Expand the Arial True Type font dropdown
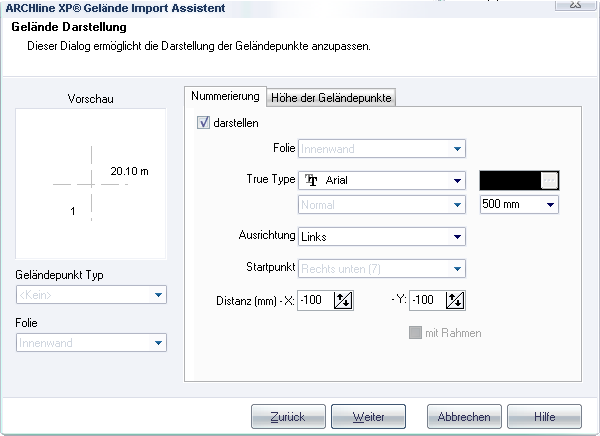 tap(382, 180)
